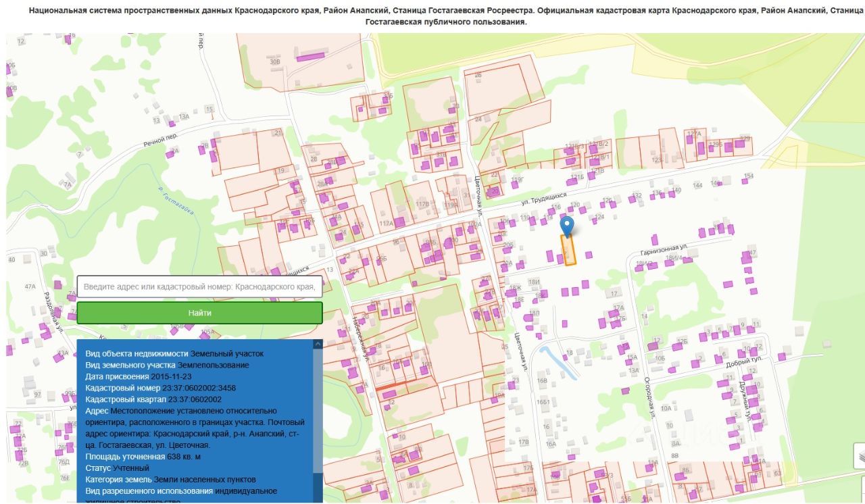The height and width of the screenshot is (504, 865).
Task: Click house number 154 on the map
Action: coord(748,176)
